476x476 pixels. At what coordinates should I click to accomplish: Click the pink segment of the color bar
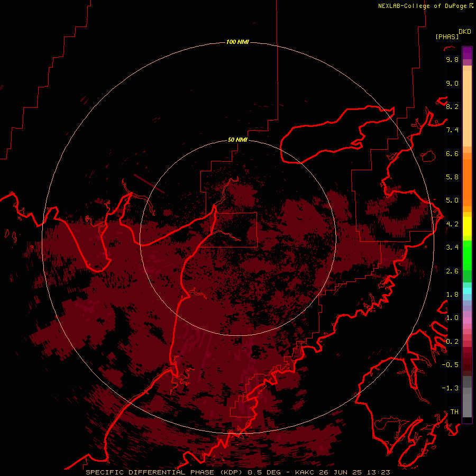467,321
